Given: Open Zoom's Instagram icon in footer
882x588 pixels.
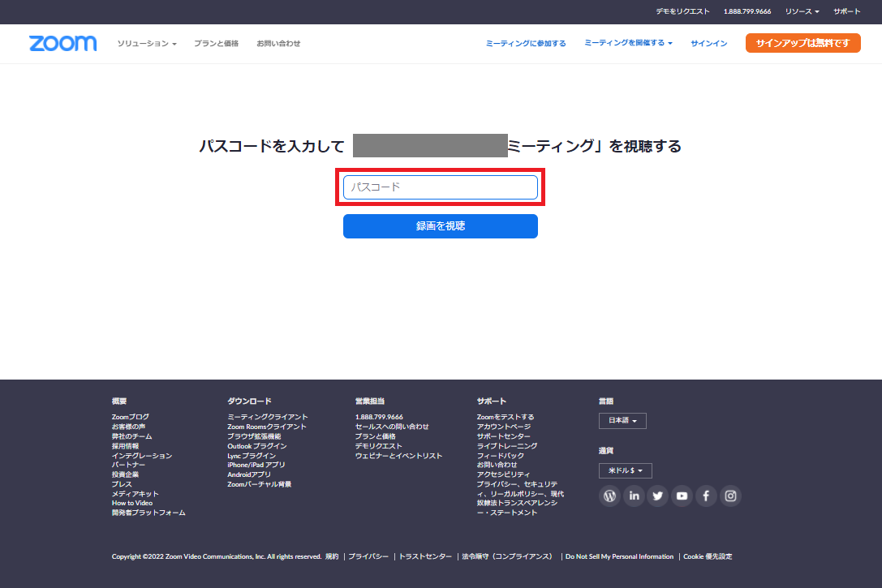Looking at the screenshot, I should [x=730, y=496].
